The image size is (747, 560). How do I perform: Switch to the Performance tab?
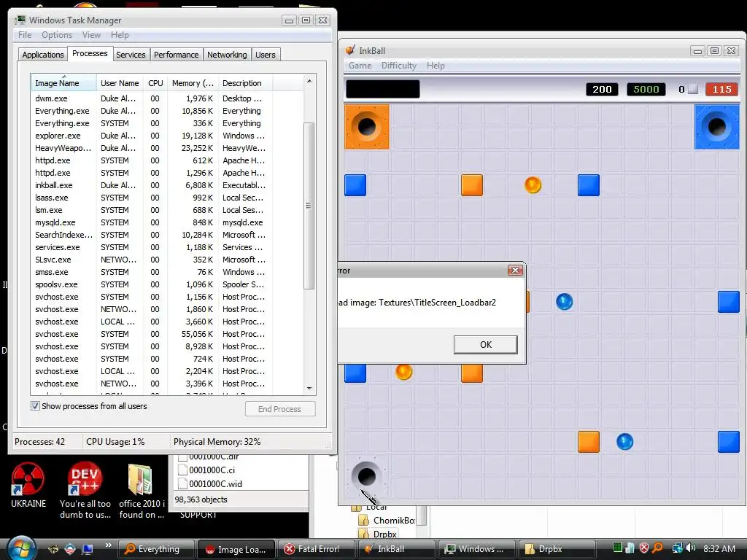[x=176, y=55]
